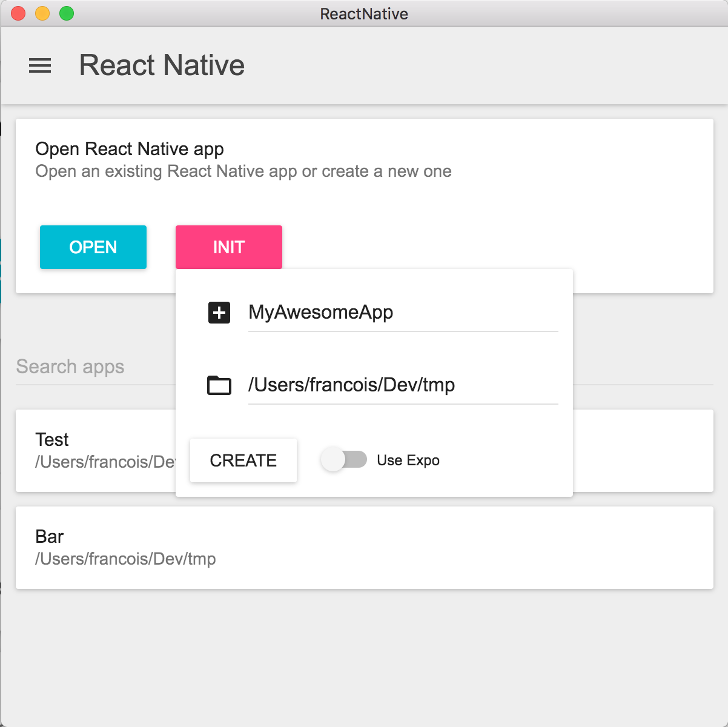Click the Open React Native app heading
The image size is (728, 727).
[130, 148]
